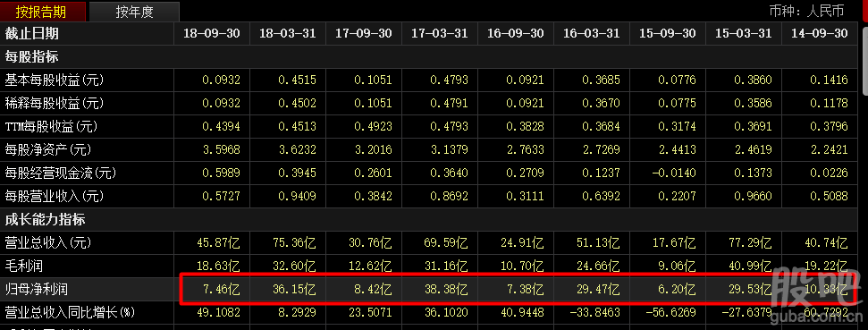Viewport: 868px width, 330px height.
Task: Click gross profit value 40.99亿
Action: [x=750, y=266]
